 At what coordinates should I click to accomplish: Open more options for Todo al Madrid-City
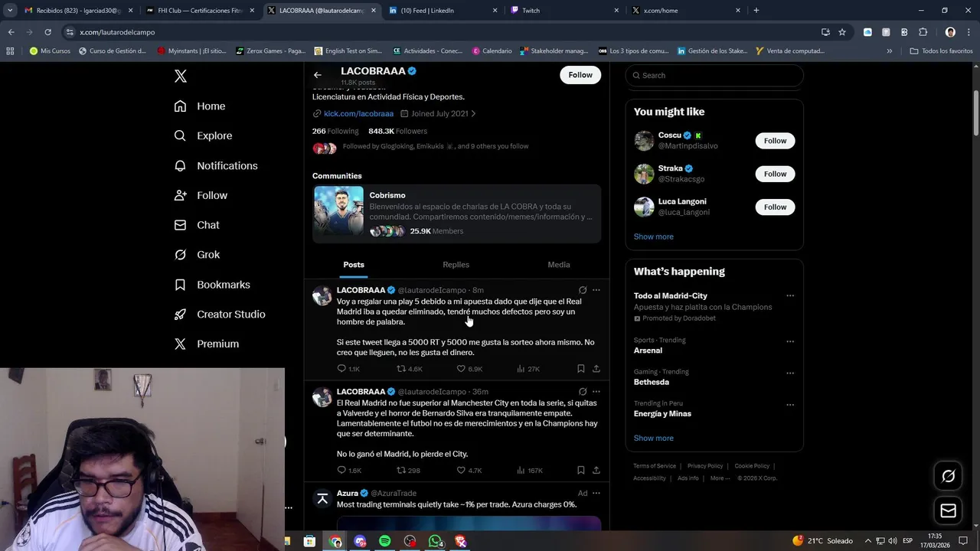pos(790,296)
